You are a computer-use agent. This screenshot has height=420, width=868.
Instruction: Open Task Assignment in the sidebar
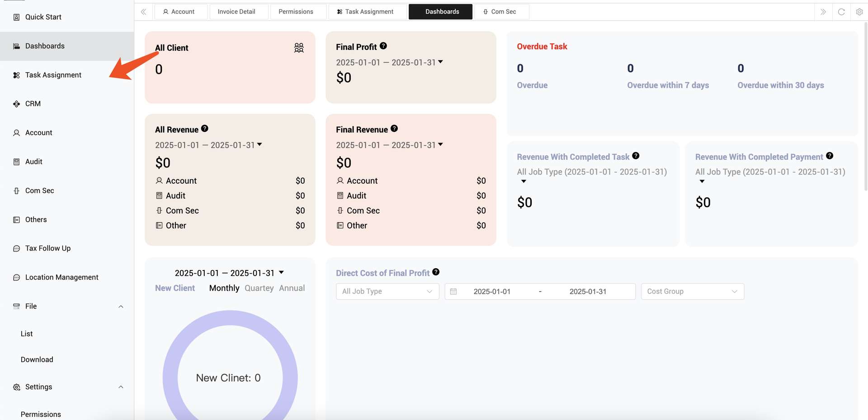(x=53, y=75)
